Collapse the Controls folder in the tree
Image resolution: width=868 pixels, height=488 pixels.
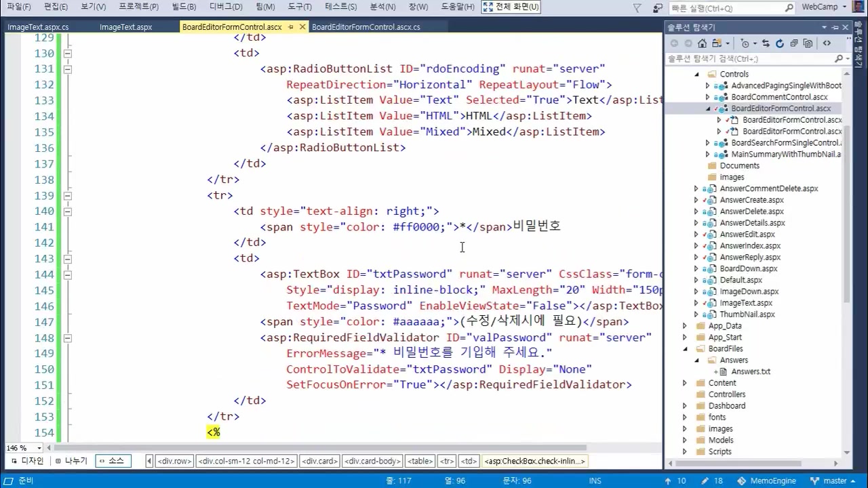click(696, 75)
